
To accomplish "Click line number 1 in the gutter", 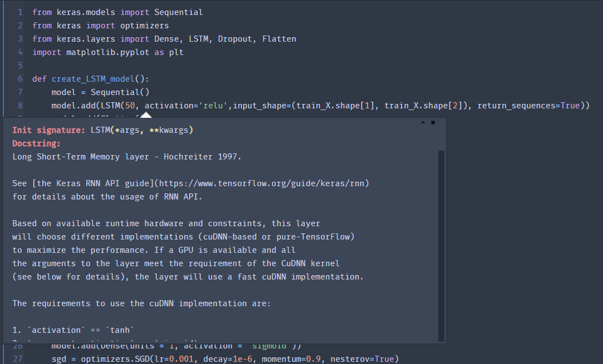I will pos(20,12).
